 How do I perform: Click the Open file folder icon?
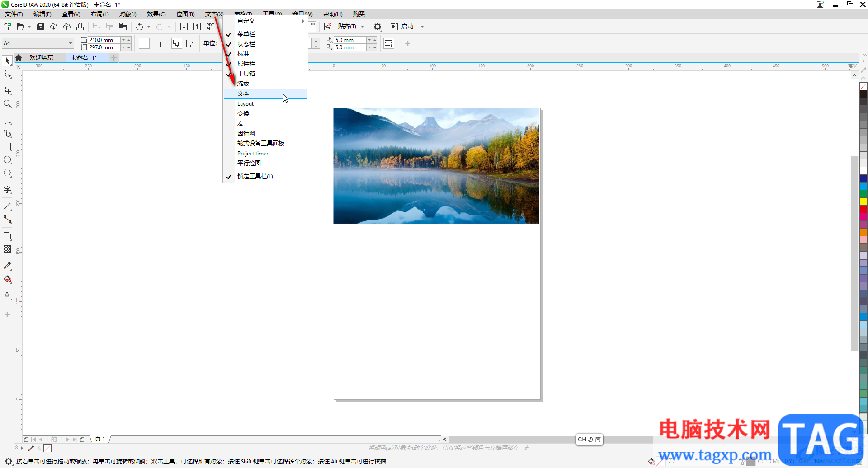click(x=20, y=27)
